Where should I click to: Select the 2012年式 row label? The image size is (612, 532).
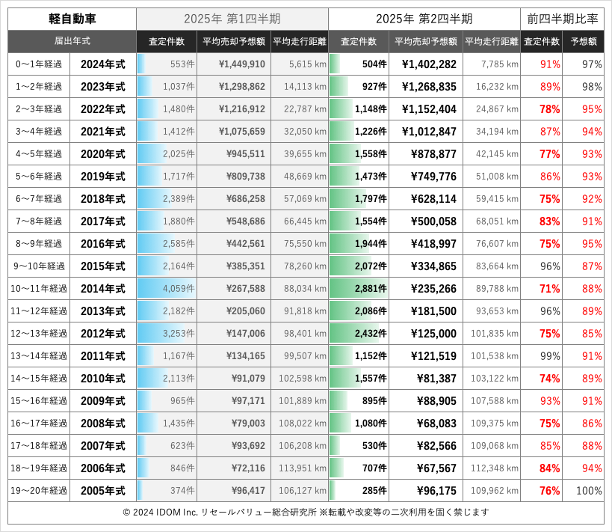tap(103, 334)
